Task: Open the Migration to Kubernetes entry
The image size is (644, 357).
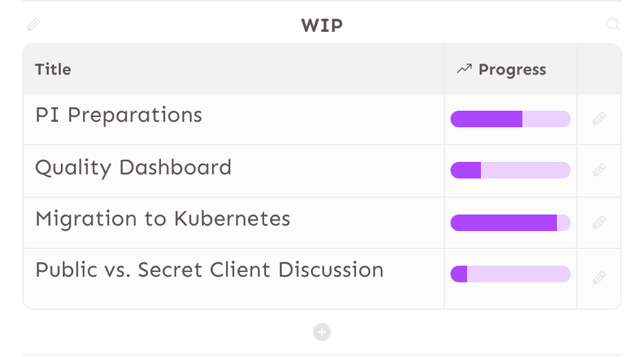Action: pos(162,219)
